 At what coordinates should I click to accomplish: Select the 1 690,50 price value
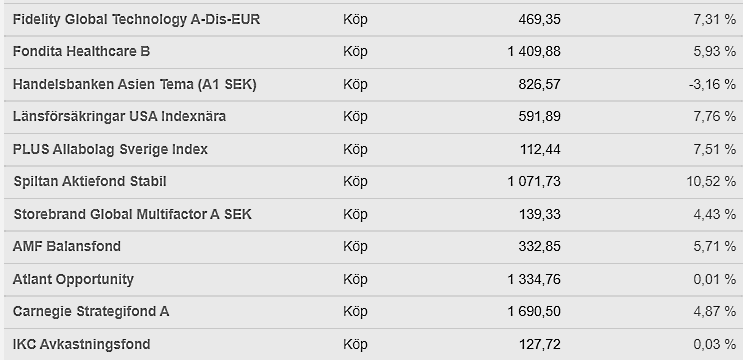(534, 311)
